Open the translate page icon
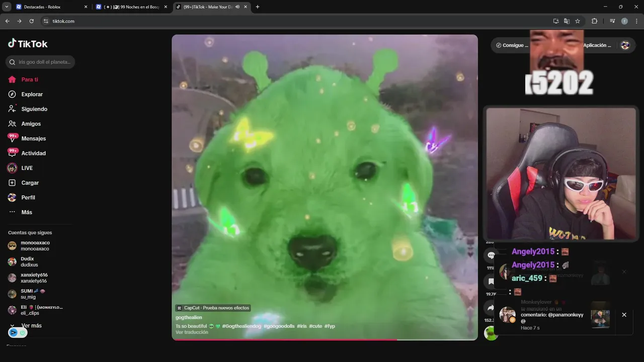Viewport: 644px width, 362px height. pyautogui.click(x=567, y=21)
